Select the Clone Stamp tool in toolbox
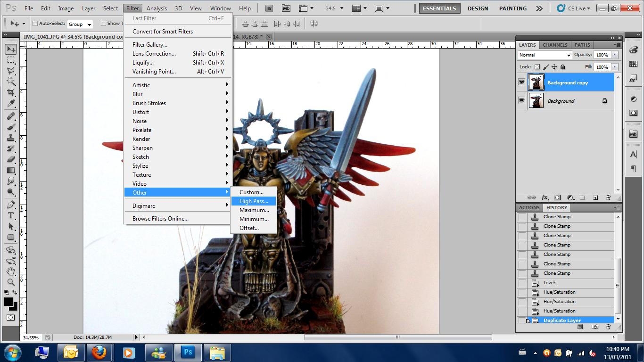 (11, 138)
